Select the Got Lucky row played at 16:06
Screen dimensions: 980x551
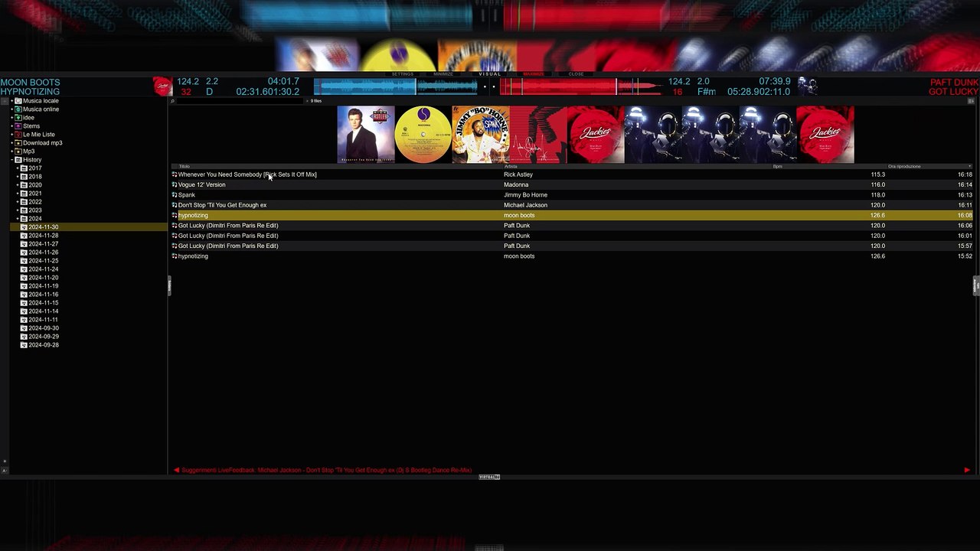pos(571,226)
